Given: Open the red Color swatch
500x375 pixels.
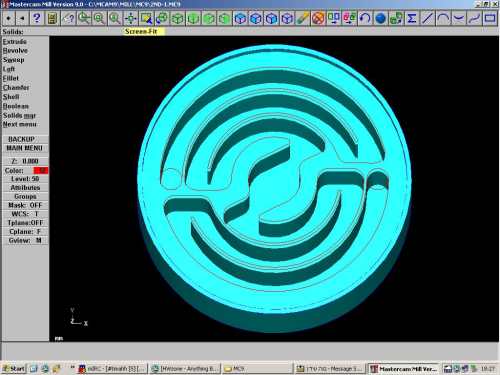Looking at the screenshot, I should (x=40, y=170).
